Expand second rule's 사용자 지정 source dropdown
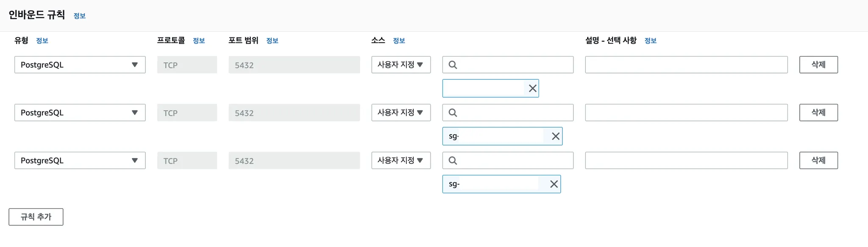 401,113
